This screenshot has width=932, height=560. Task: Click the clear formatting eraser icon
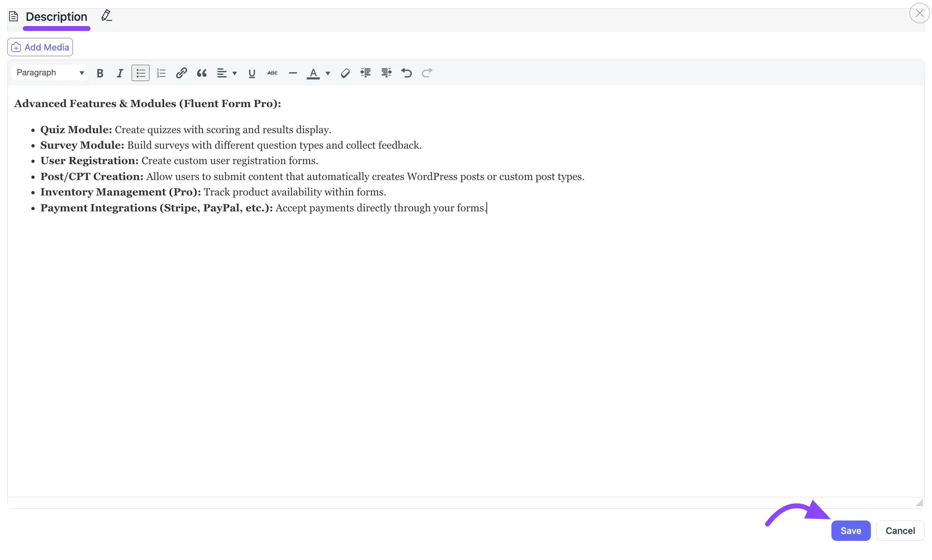[x=345, y=73]
